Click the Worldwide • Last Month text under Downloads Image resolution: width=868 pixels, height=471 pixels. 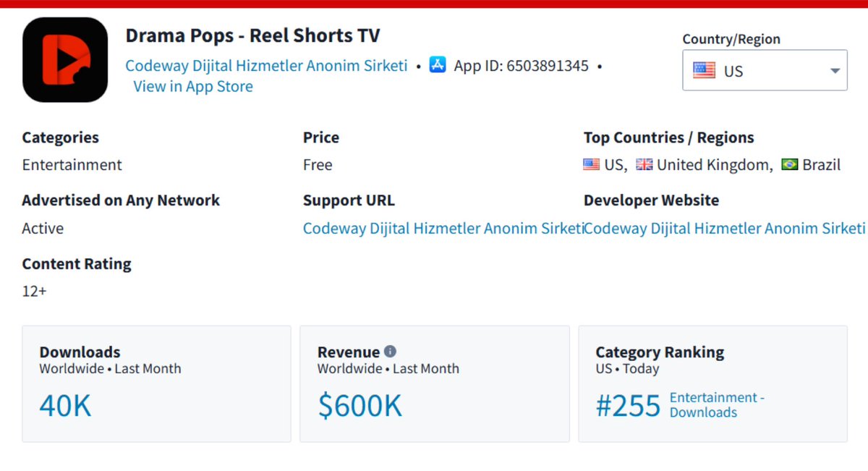click(110, 369)
